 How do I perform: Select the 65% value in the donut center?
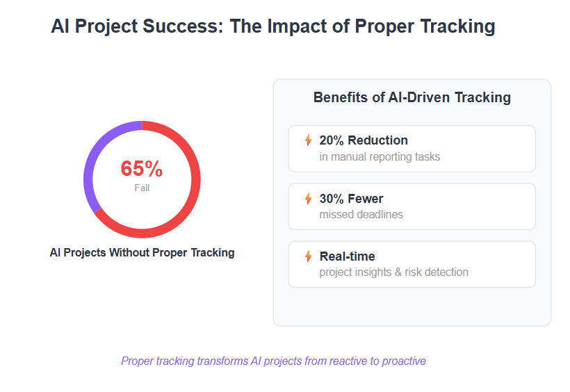(142, 168)
